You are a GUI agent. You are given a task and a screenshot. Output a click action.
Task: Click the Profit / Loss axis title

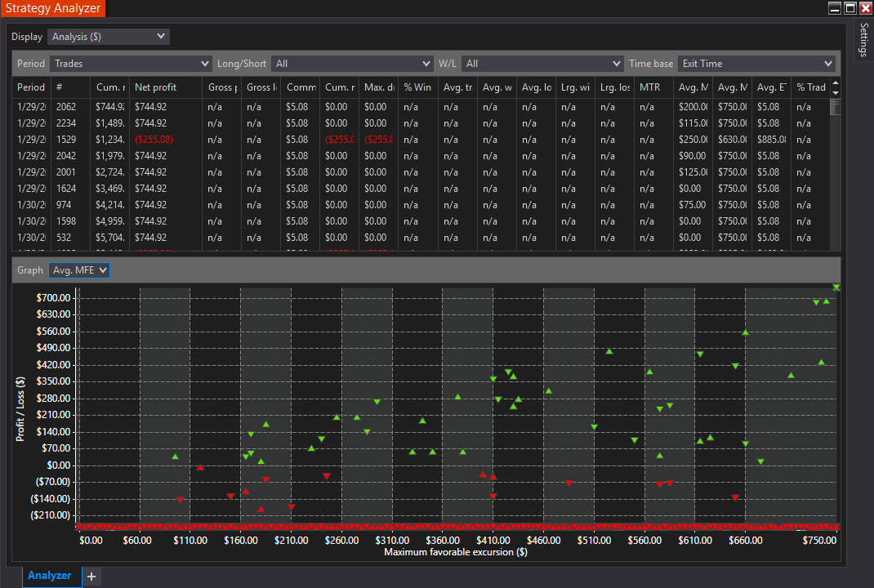[20, 409]
